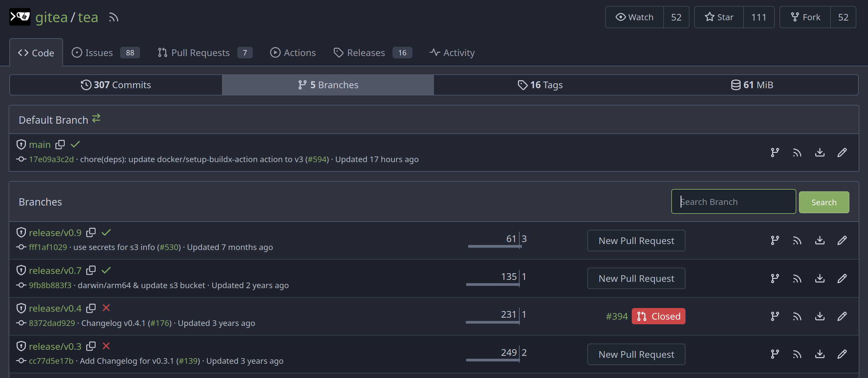Image resolution: width=868 pixels, height=378 pixels.
Task: Open the gitea owner link
Action: (x=51, y=17)
